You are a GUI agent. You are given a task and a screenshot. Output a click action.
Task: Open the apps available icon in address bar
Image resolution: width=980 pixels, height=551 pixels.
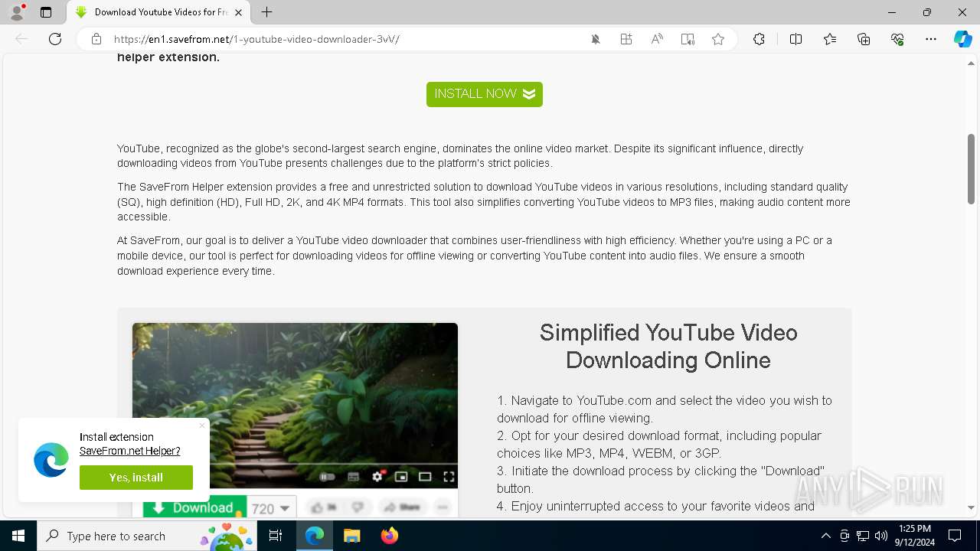click(x=626, y=39)
